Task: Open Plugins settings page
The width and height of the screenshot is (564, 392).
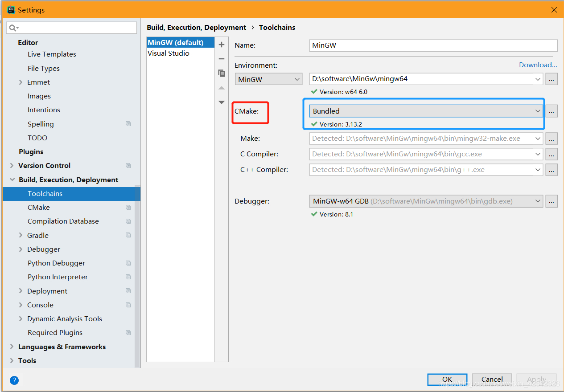Action: (x=31, y=151)
